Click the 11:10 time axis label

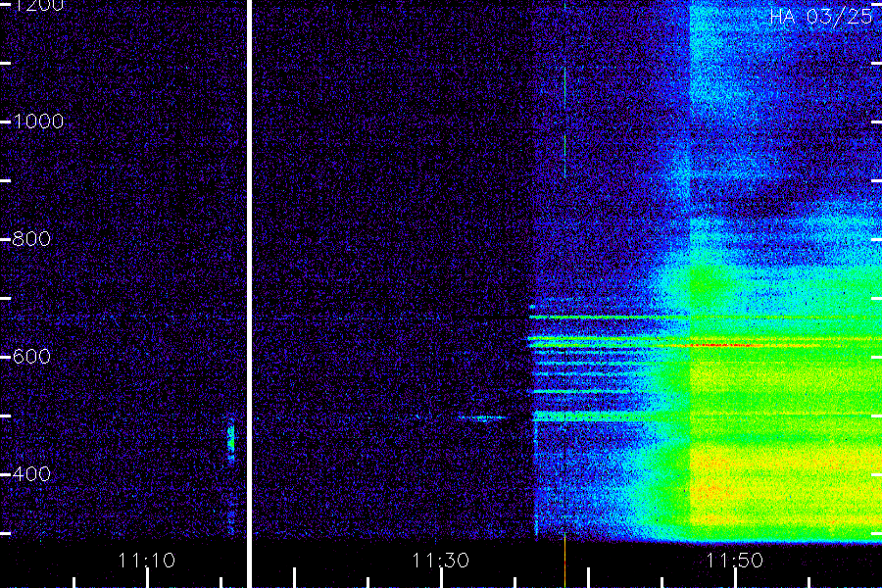pos(146,560)
